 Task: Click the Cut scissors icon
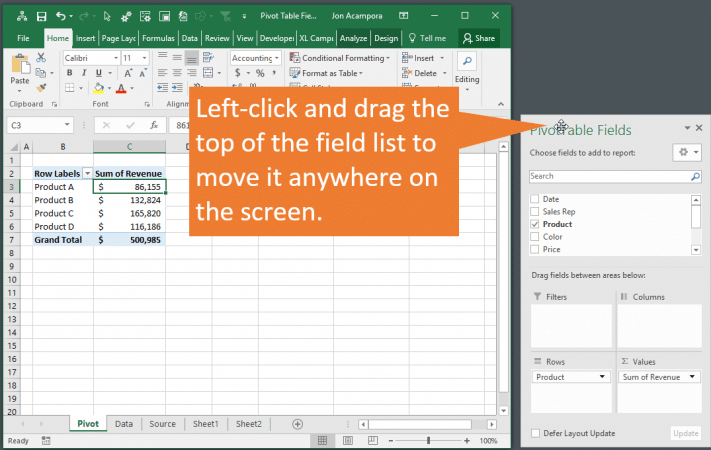tap(40, 59)
